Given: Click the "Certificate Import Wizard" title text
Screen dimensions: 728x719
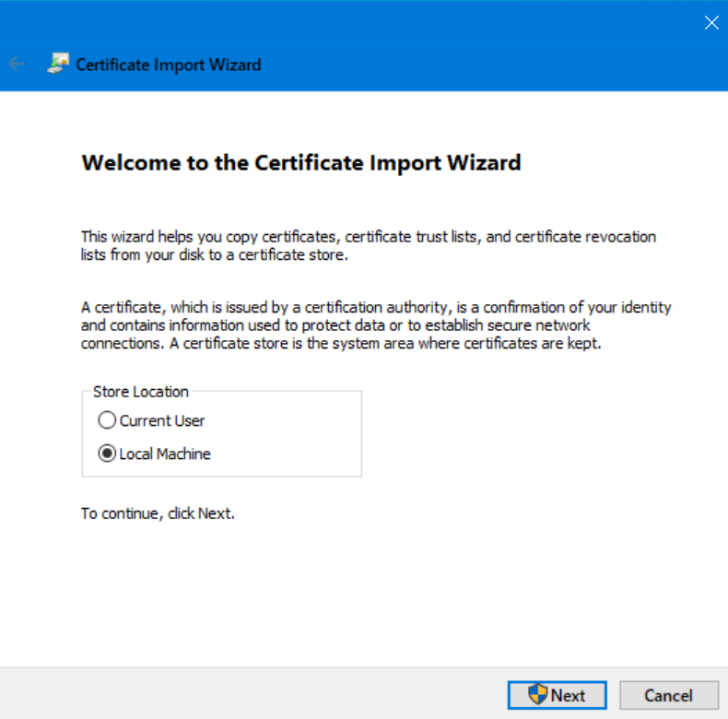Looking at the screenshot, I should pyautogui.click(x=168, y=65).
